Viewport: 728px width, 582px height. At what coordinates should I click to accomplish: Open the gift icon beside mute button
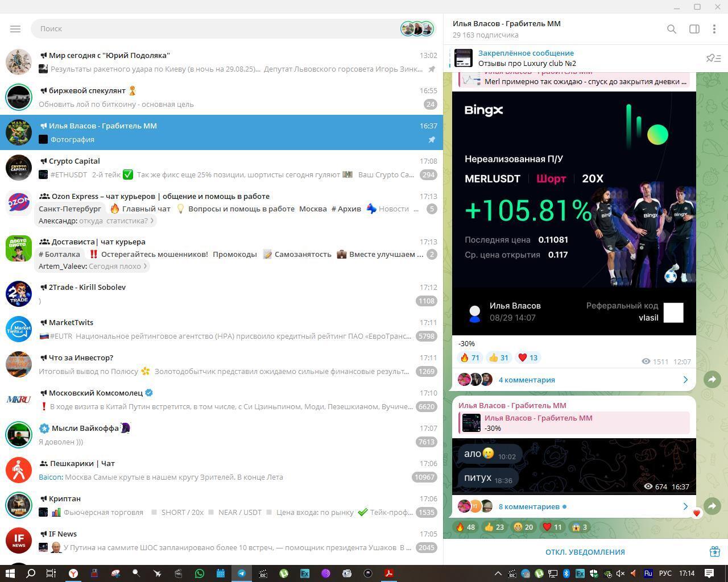715,552
